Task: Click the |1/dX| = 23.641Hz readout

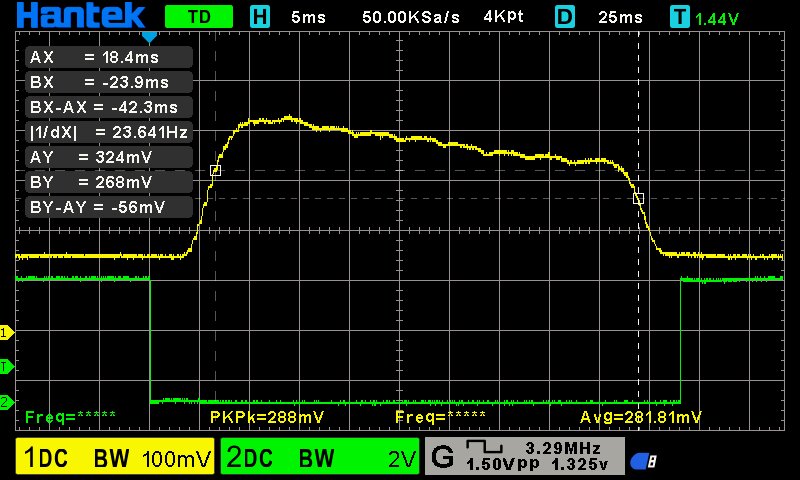Action: (109, 132)
